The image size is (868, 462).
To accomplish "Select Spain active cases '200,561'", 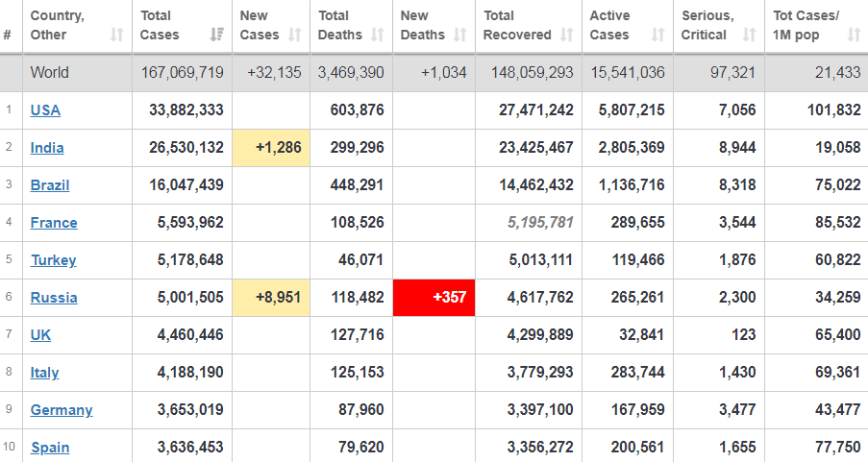I will pos(638,447).
